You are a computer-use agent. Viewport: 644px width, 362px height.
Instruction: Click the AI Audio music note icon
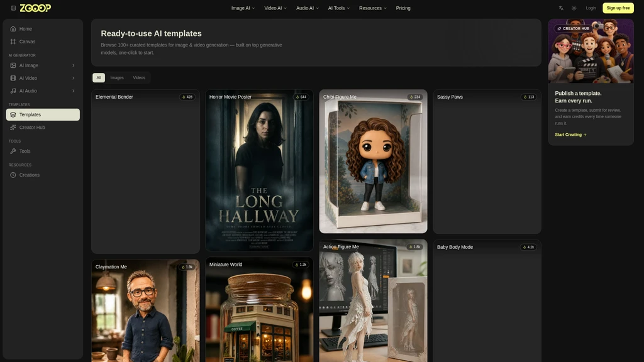point(13,90)
